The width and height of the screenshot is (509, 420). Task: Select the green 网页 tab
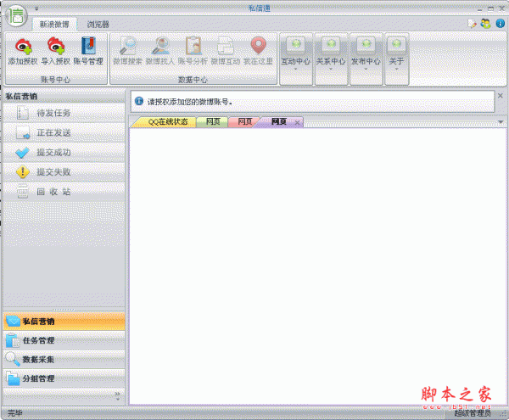coord(213,121)
